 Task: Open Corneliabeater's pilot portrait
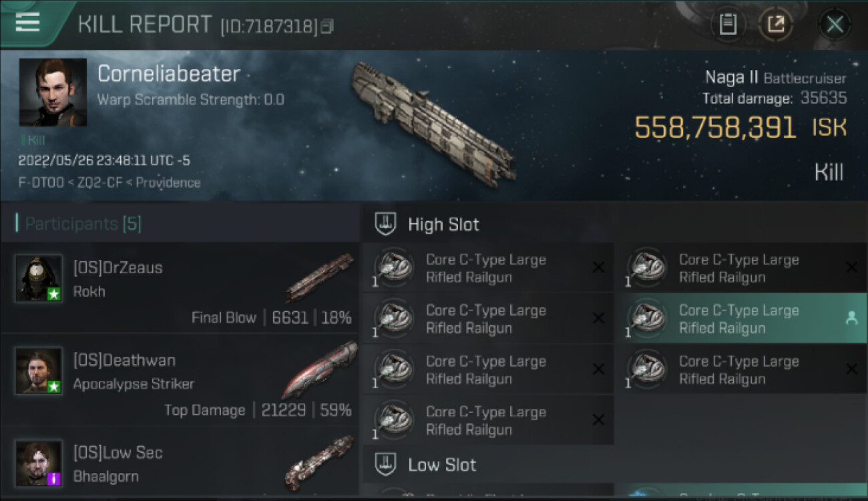[53, 92]
